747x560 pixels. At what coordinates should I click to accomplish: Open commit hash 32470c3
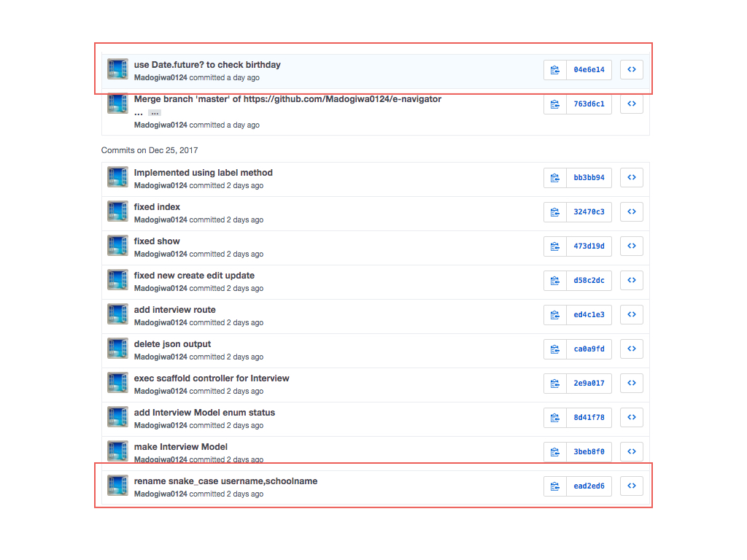tap(589, 212)
